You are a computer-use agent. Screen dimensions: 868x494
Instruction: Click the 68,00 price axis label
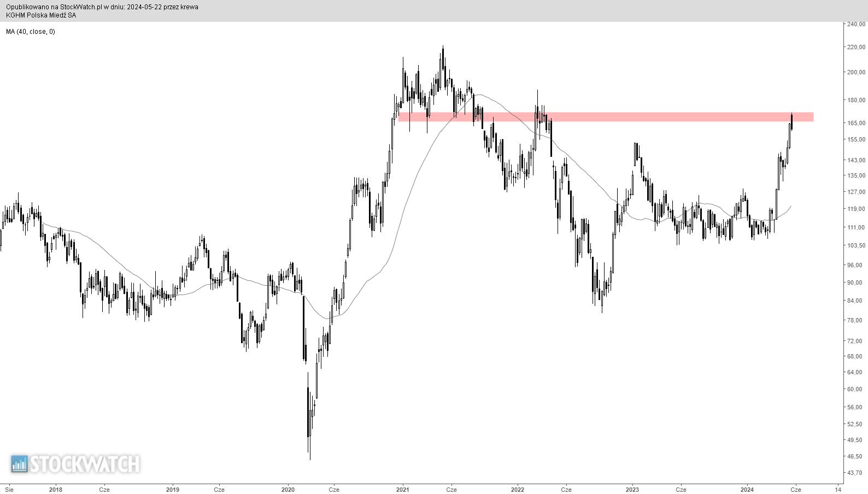coord(854,356)
